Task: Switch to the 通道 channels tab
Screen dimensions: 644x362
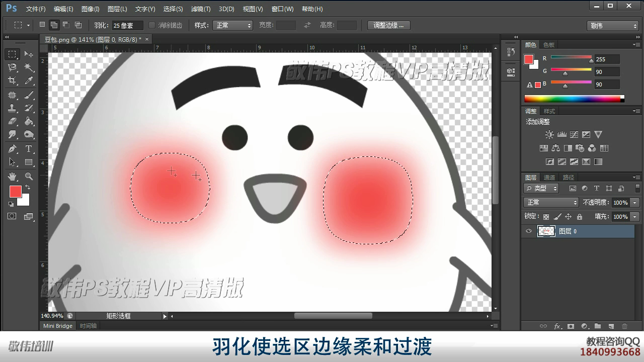Action: tap(549, 177)
